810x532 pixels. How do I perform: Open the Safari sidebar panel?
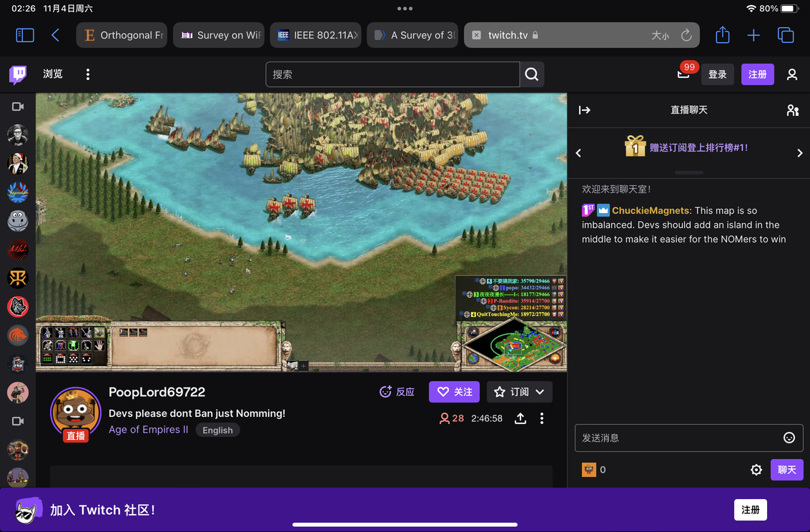pyautogui.click(x=25, y=35)
